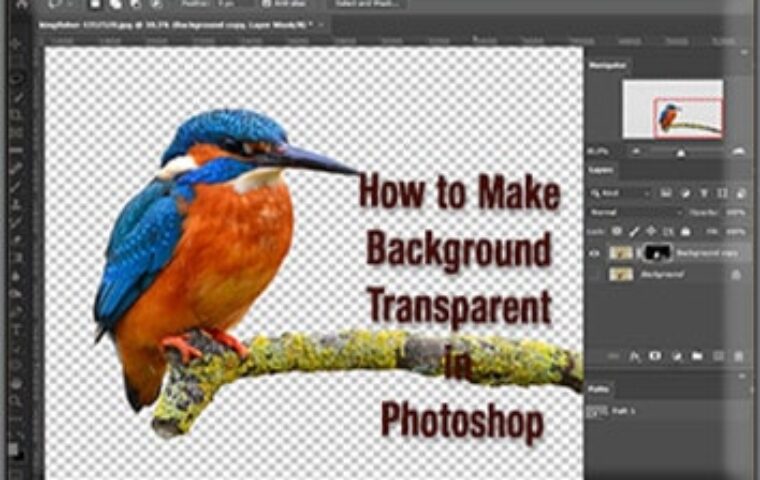Switch to the Navigator tab
The image size is (760, 480).
(608, 65)
